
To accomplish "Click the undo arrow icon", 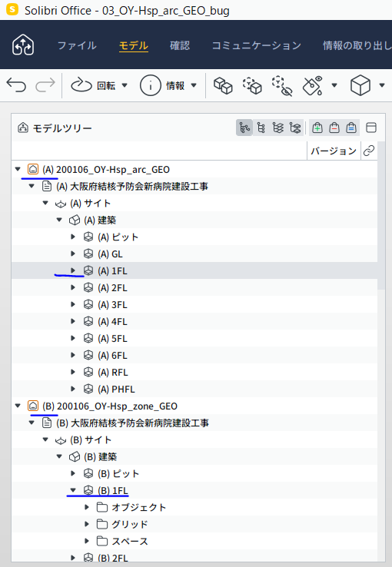I will coord(16,85).
